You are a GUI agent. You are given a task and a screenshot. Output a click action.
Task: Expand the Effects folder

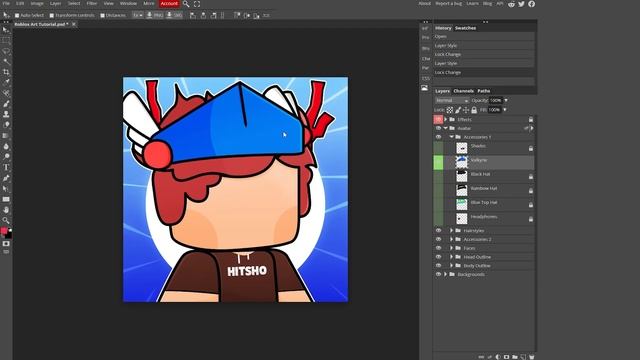(x=446, y=120)
